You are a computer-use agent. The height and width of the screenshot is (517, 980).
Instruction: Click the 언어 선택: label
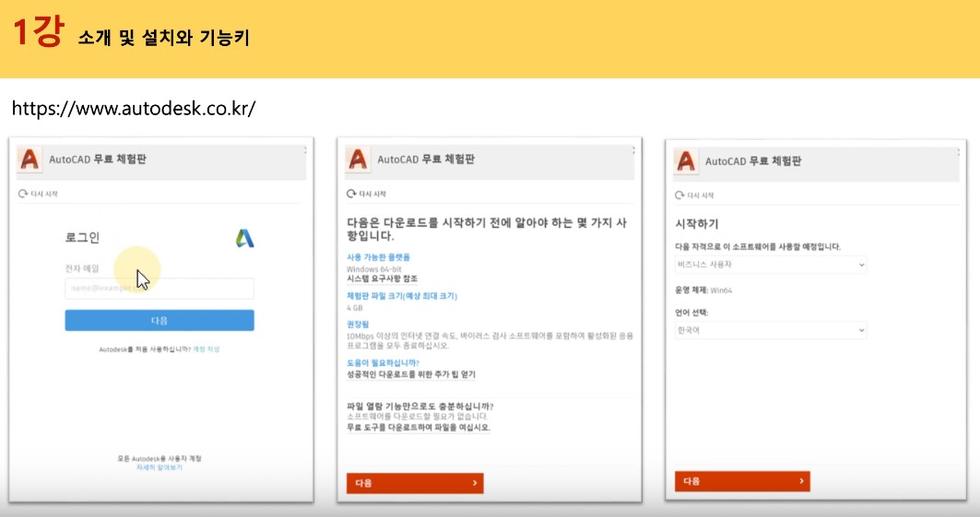pyautogui.click(x=691, y=312)
